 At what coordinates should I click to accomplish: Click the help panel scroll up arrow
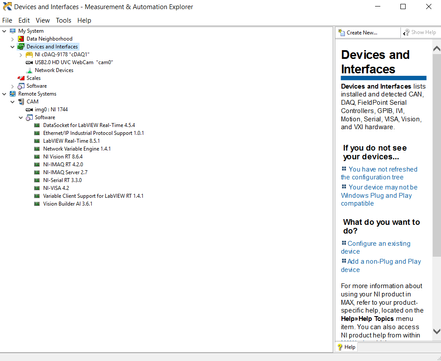437,49
